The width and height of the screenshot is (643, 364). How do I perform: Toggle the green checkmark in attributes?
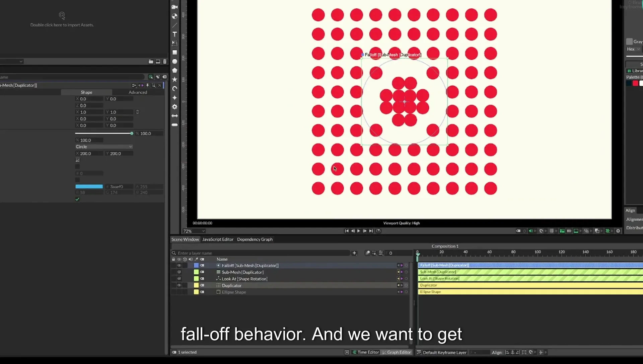(77, 199)
